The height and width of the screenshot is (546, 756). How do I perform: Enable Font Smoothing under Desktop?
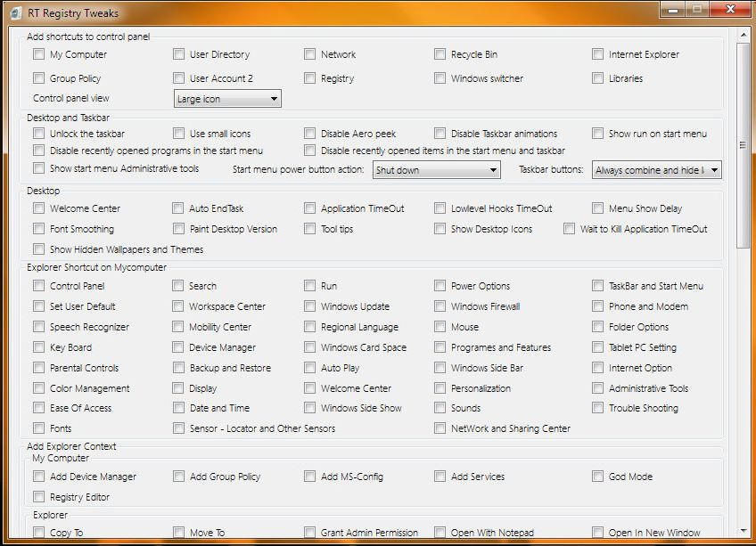[x=38, y=229]
